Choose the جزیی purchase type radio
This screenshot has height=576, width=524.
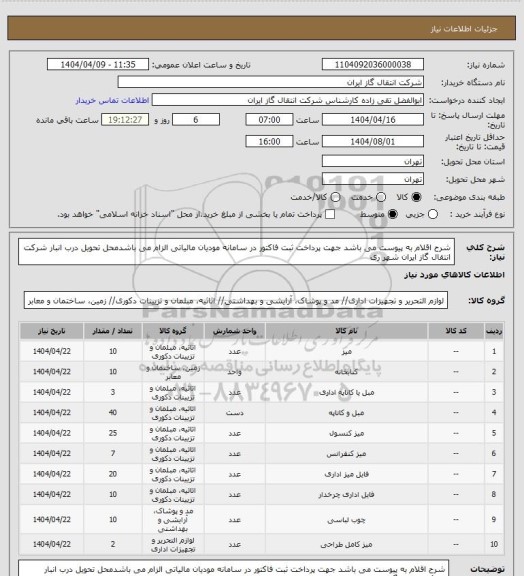(433, 214)
